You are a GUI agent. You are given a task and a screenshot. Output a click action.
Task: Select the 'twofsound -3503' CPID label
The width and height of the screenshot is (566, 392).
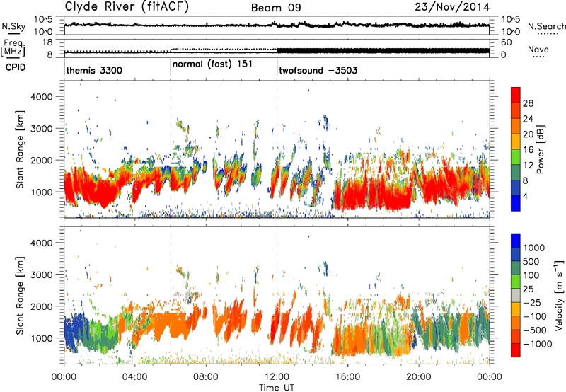[x=318, y=70]
